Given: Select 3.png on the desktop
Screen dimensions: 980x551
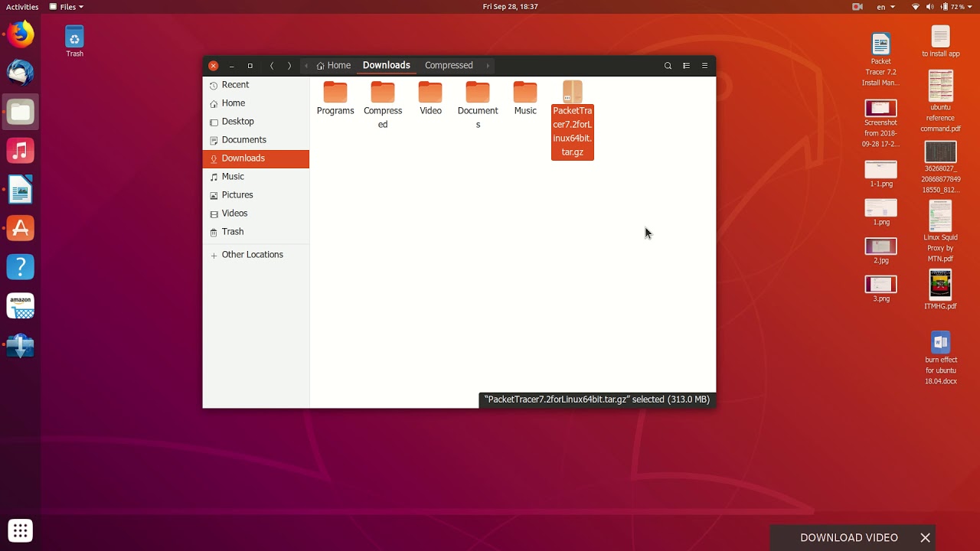Looking at the screenshot, I should coord(880,289).
